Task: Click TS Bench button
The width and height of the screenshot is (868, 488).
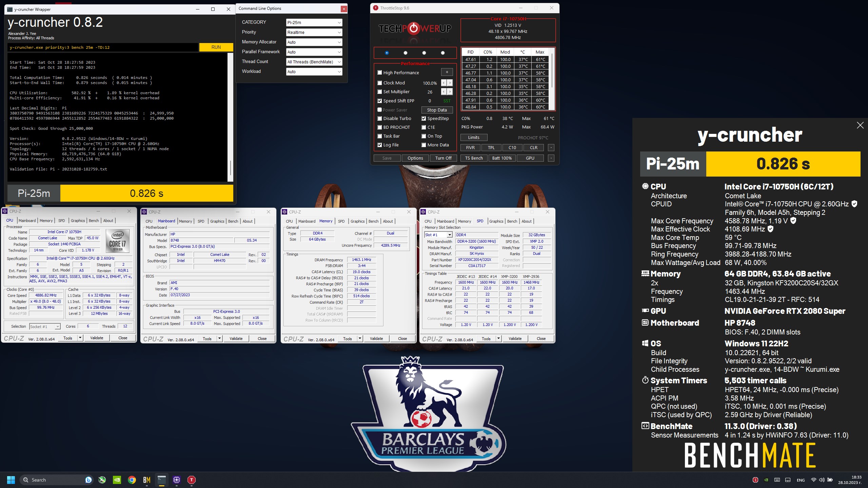Action: (474, 158)
